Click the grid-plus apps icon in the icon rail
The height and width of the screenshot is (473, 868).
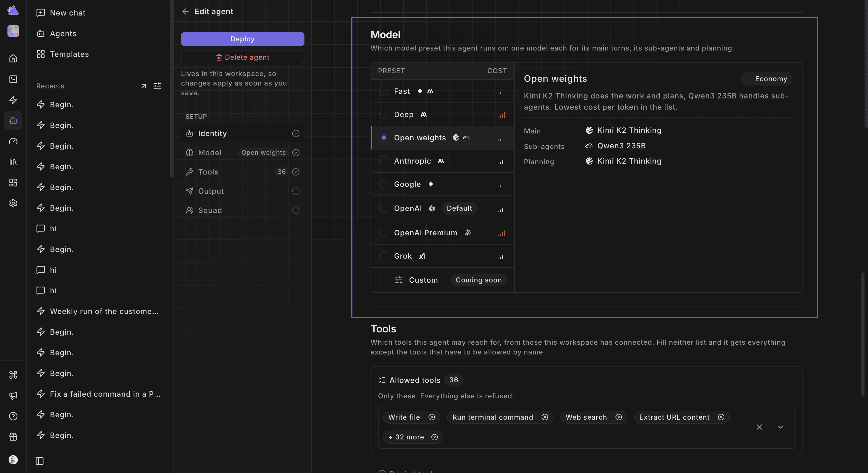(13, 183)
